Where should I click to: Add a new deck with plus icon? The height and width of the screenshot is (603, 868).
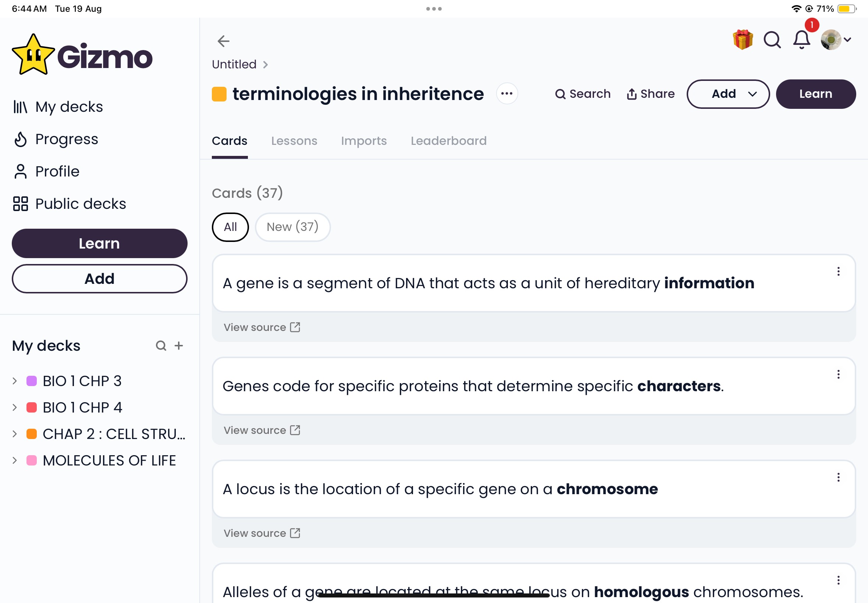point(179,346)
